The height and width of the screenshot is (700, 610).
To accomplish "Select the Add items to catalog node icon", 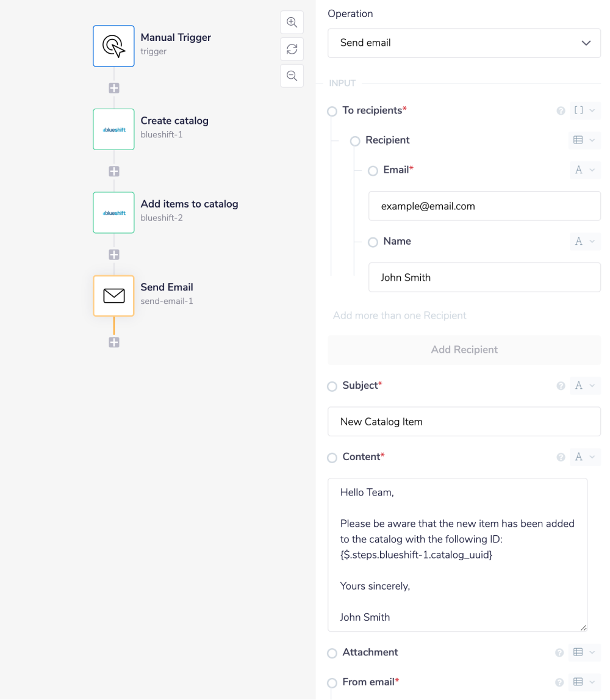I will click(x=113, y=212).
